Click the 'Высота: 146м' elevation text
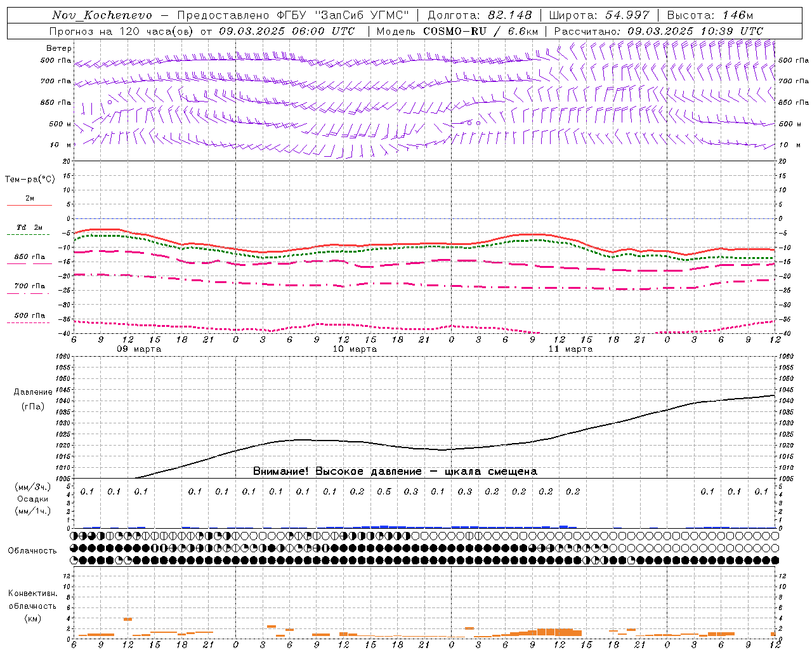The image size is (812, 650). 710,15
